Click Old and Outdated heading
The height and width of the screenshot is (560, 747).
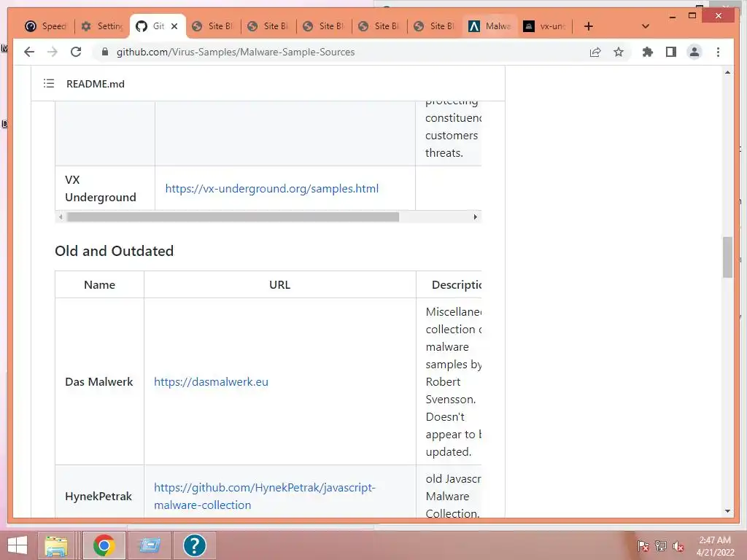(x=115, y=251)
